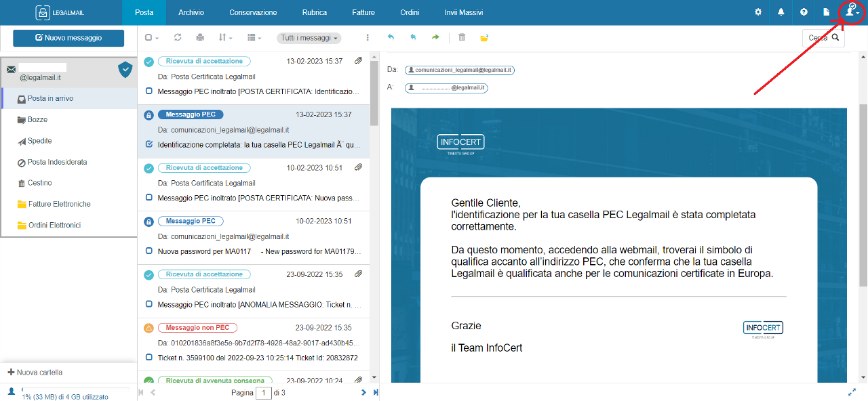This screenshot has height=401, width=868.
Task: Go to the previous page of messages
Action: click(x=153, y=393)
